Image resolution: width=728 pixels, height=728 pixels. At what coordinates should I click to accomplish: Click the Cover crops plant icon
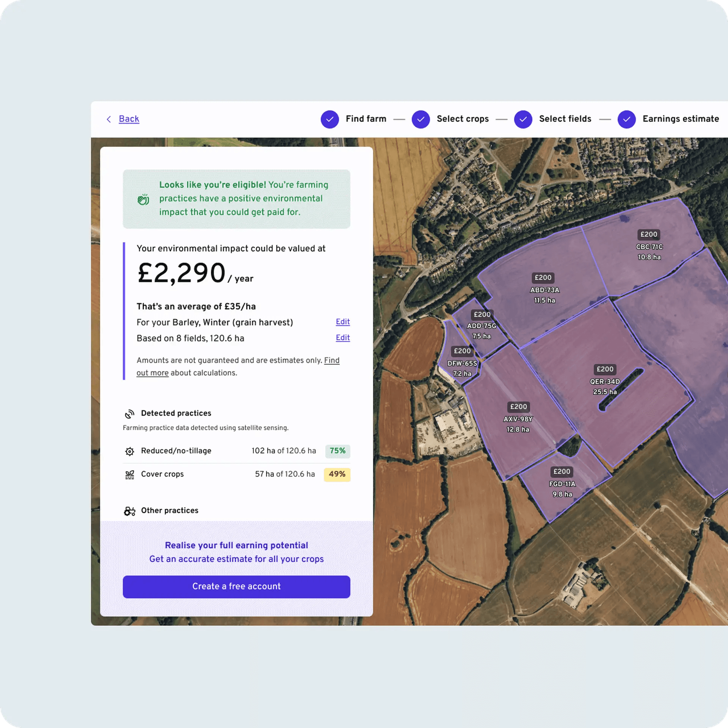click(x=130, y=475)
